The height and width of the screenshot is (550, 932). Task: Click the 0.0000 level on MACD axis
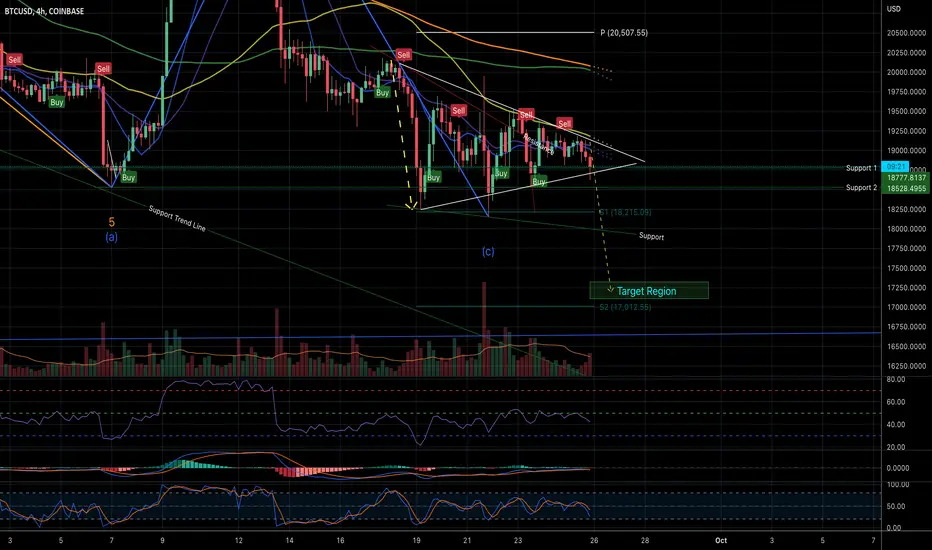(x=898, y=469)
